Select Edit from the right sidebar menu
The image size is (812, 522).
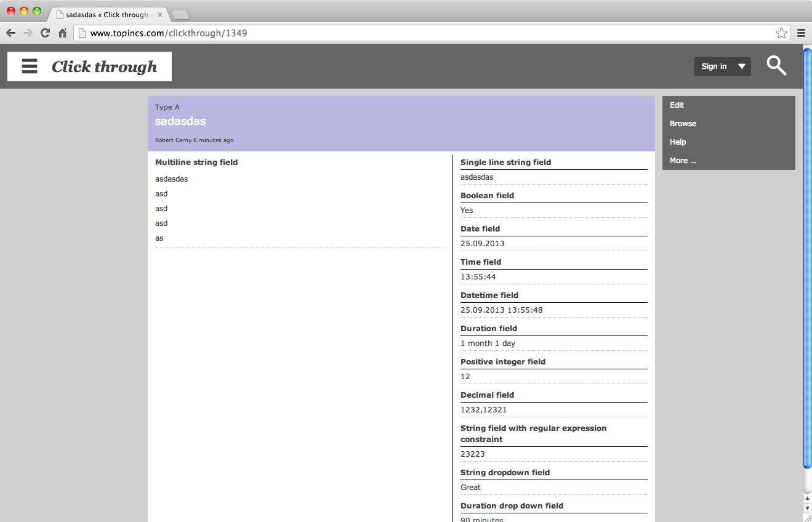point(677,105)
